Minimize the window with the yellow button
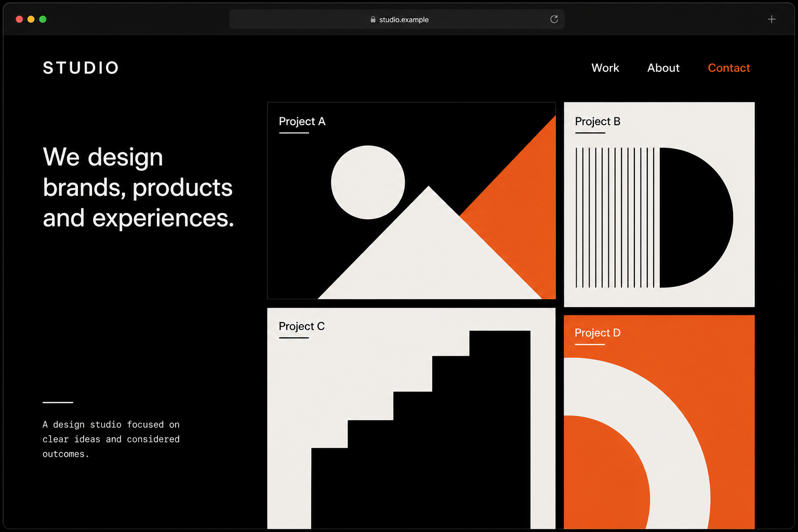The width and height of the screenshot is (798, 532). [x=31, y=19]
